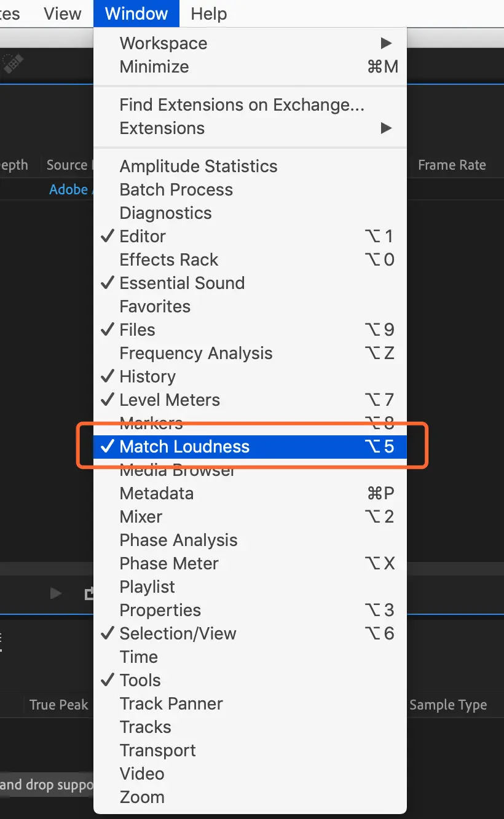Open the Help menu
Image resolution: width=504 pixels, height=819 pixels.
pyautogui.click(x=208, y=14)
